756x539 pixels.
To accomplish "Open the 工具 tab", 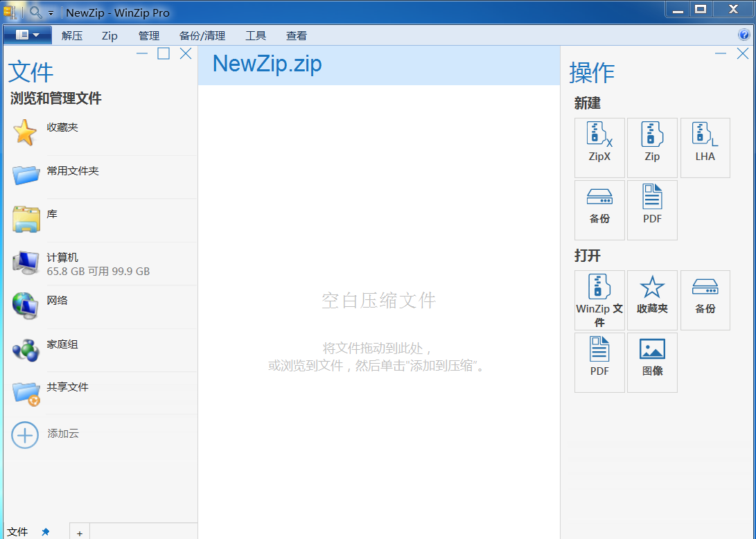I will click(256, 35).
